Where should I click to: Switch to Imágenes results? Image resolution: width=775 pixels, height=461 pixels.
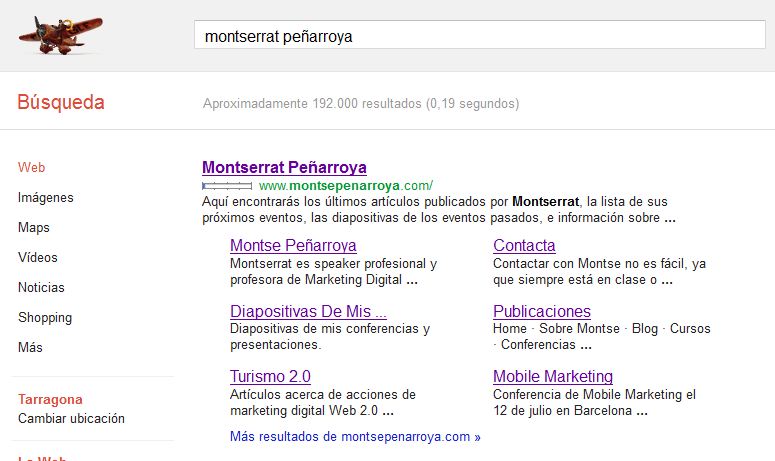45,198
